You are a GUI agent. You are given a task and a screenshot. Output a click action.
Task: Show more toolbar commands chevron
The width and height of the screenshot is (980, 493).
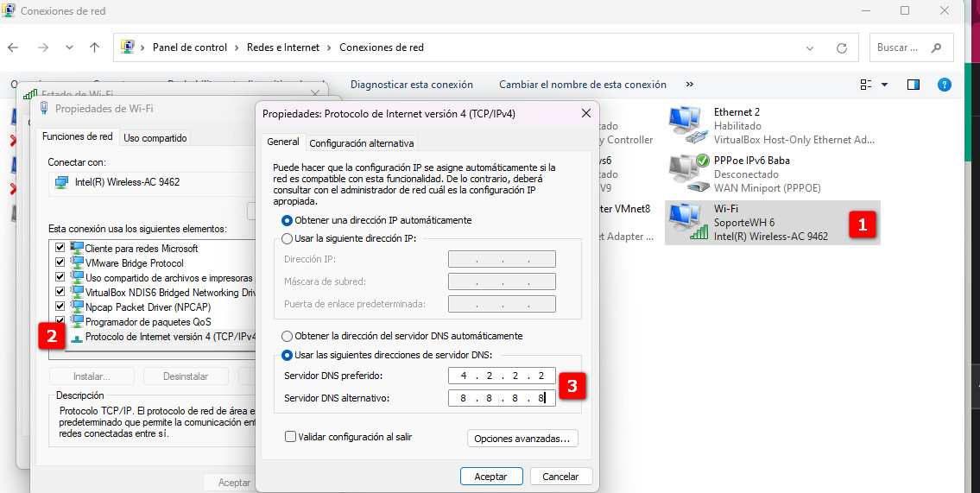[x=690, y=85]
